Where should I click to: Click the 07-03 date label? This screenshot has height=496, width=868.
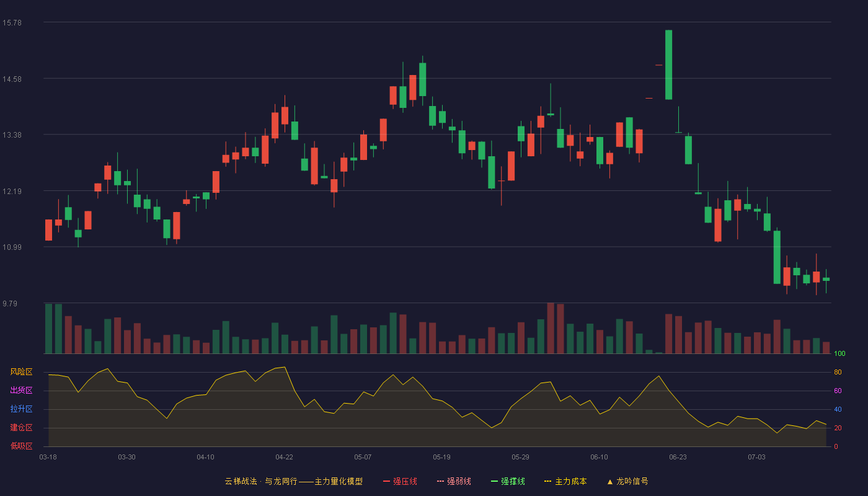tap(756, 457)
